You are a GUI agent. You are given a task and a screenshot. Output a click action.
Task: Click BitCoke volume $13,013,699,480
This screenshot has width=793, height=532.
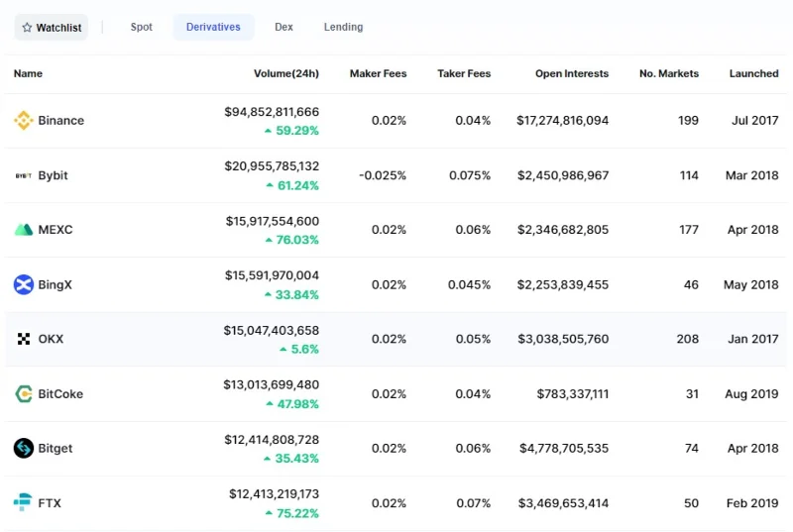(x=271, y=385)
